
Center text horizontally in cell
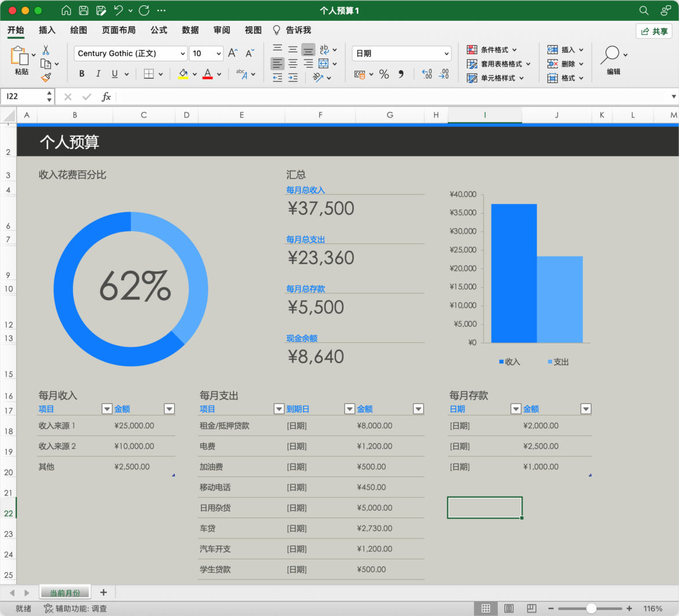(x=293, y=64)
